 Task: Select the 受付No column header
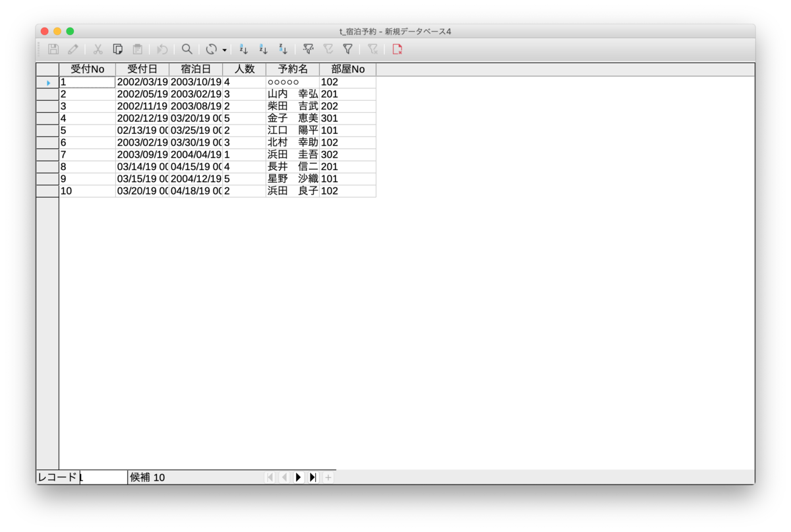(87, 69)
